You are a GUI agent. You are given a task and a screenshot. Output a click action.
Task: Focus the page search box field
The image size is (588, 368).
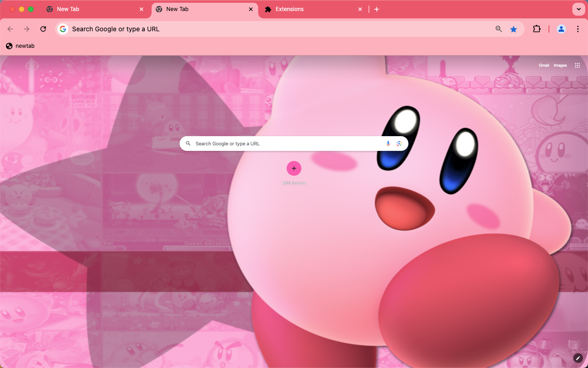click(294, 144)
